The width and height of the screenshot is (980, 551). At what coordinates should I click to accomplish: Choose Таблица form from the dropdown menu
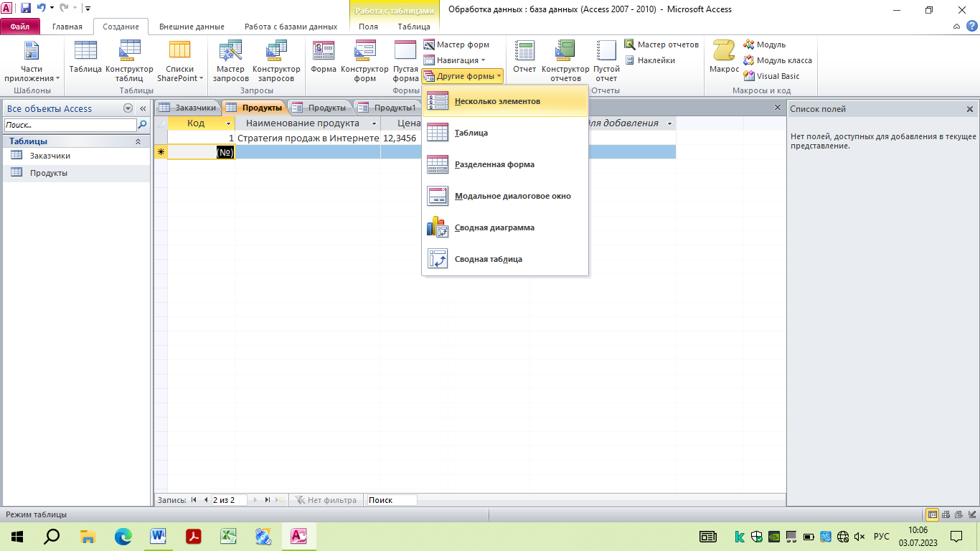[505, 133]
